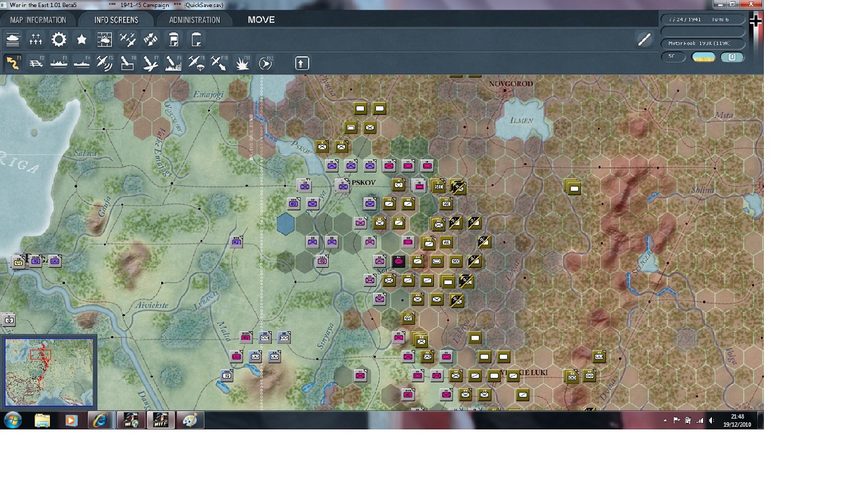Viewport: 868px width, 488px height.
Task: Open the first report document icon
Action: (174, 39)
